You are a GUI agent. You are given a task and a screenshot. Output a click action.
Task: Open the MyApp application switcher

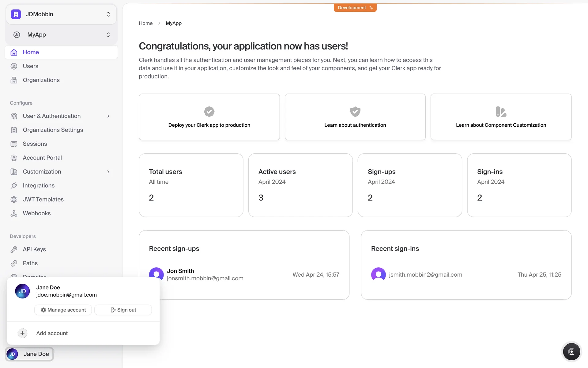[61, 35]
